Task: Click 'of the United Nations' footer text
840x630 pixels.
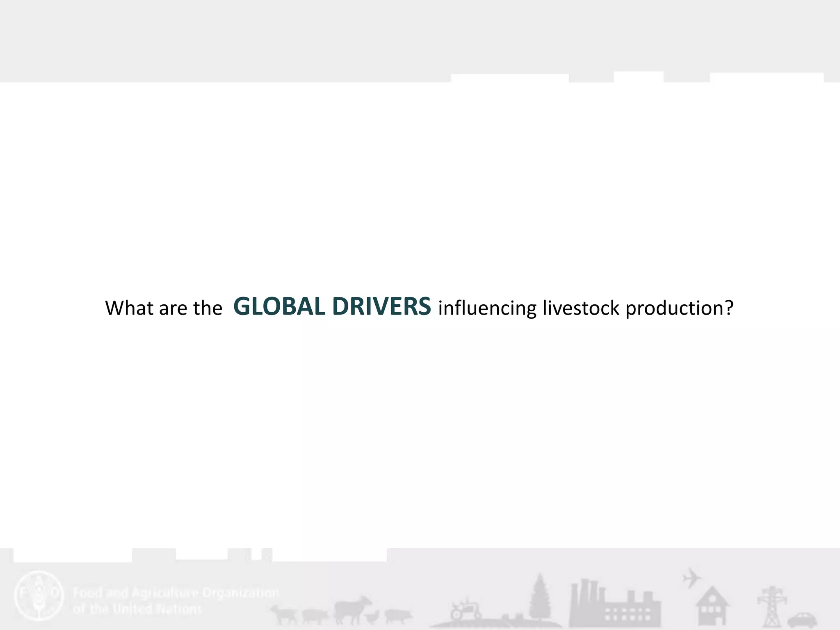Action: click(x=137, y=609)
